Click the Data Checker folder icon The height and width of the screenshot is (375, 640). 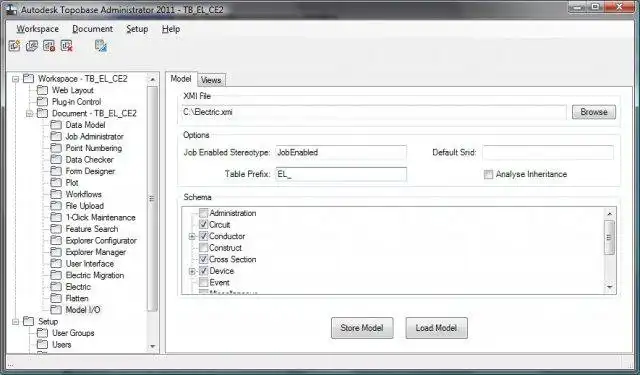click(x=56, y=160)
